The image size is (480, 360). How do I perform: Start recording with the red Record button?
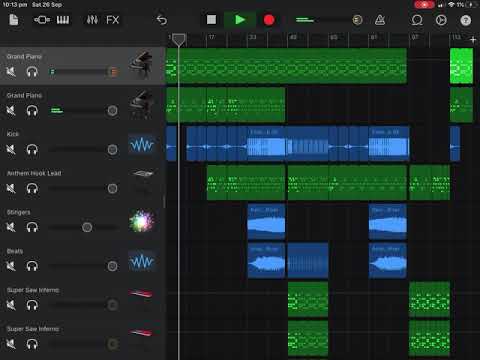click(269, 20)
